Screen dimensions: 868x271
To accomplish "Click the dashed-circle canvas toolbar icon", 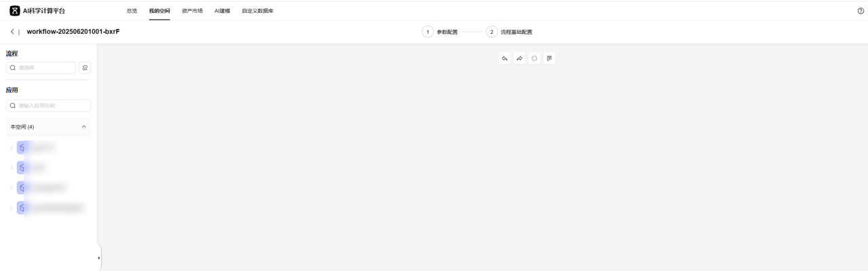I will pos(534,58).
